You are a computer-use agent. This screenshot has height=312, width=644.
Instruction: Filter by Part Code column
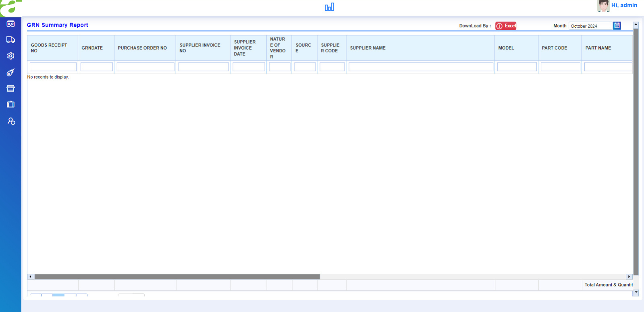[x=561, y=67]
